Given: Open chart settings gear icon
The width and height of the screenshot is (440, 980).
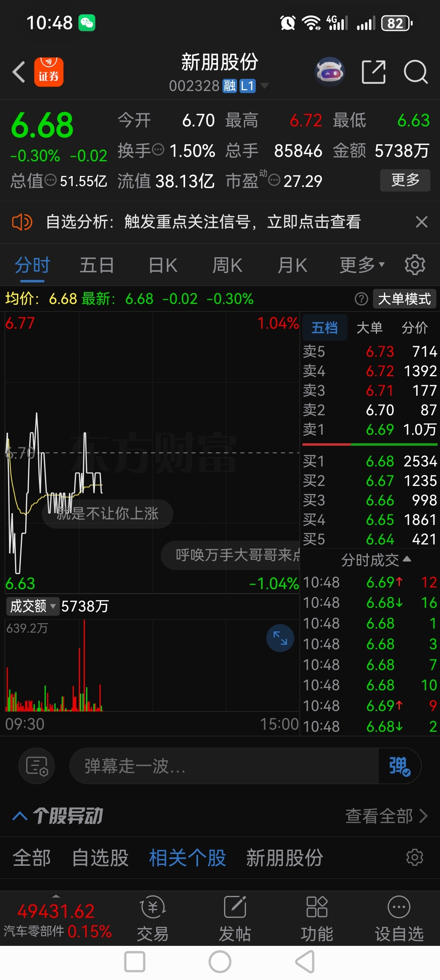Looking at the screenshot, I should (x=415, y=265).
